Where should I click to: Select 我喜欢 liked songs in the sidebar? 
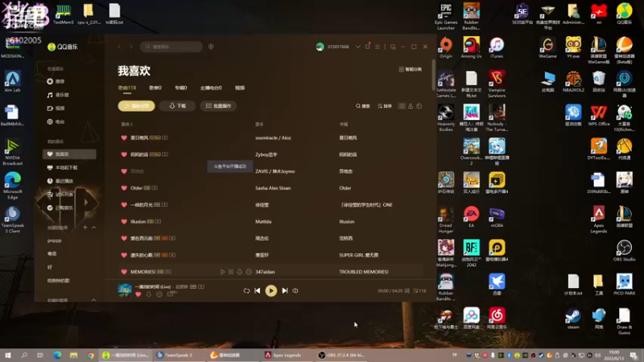coord(69,154)
